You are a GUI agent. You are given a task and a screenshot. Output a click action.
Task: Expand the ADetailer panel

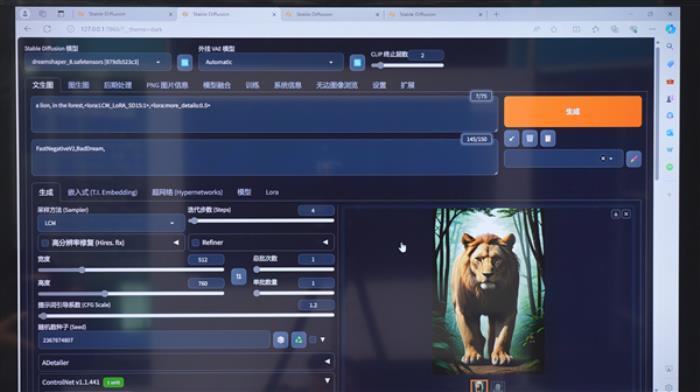[x=186, y=362]
